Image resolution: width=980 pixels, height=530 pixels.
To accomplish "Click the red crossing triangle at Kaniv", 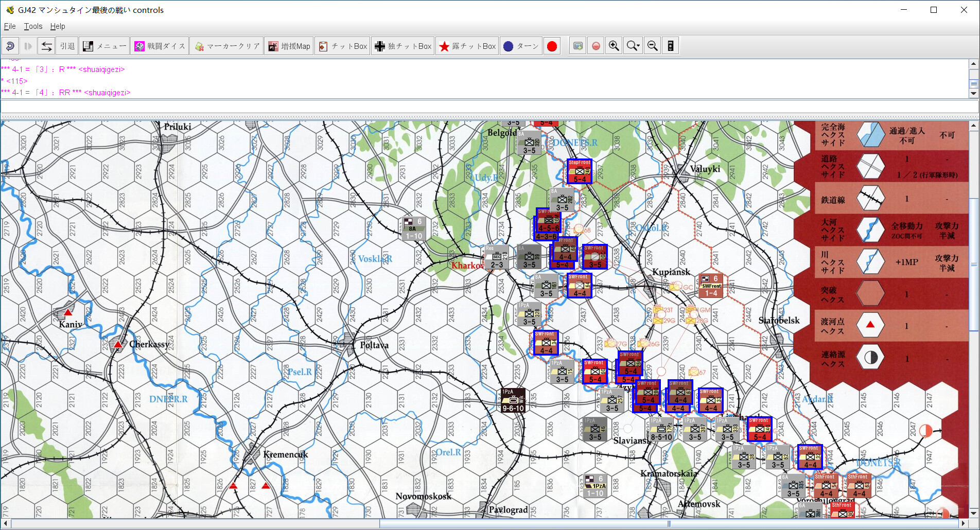I will coord(68,312).
